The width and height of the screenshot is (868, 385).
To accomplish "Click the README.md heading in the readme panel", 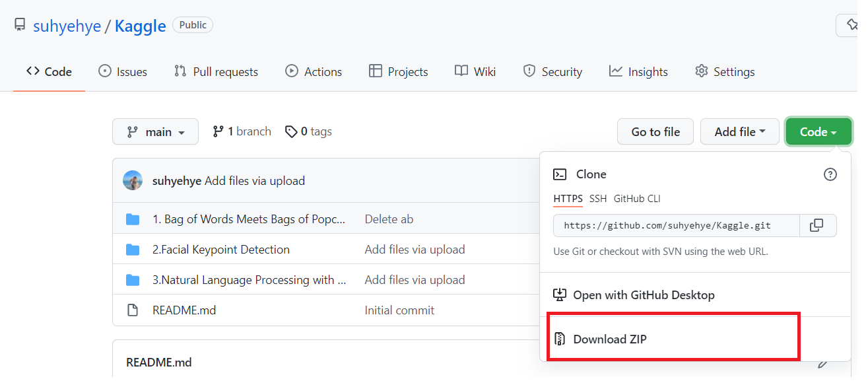I will click(159, 362).
